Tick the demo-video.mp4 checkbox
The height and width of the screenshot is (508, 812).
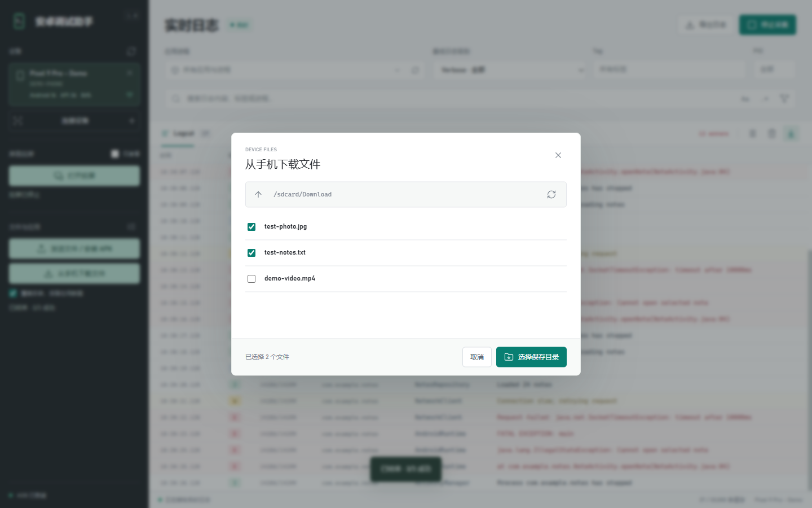(x=251, y=279)
